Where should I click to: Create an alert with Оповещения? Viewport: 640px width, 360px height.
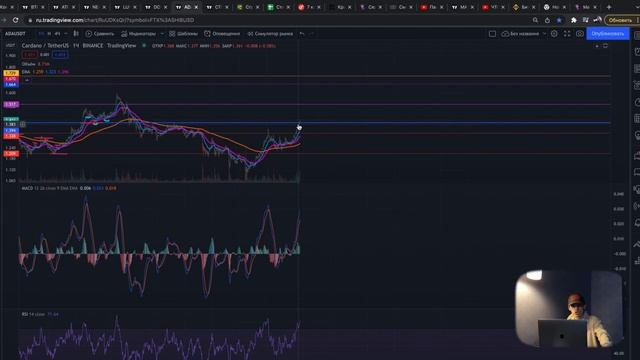[x=222, y=33]
